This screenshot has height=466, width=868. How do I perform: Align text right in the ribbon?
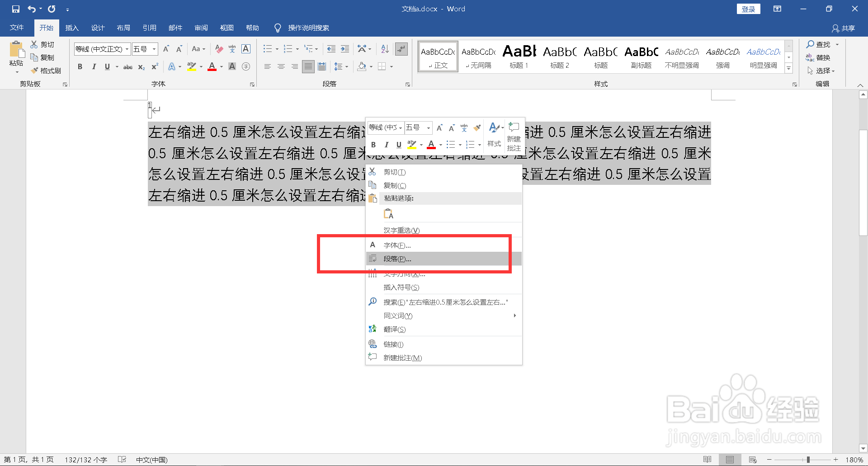click(x=295, y=67)
